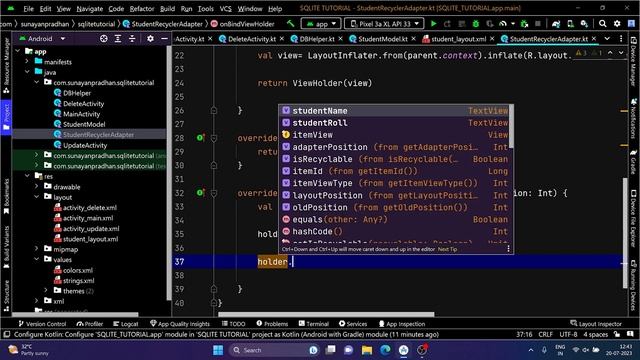Run the app with green play button
The width and height of the screenshot is (640, 360).
[x=433, y=24]
